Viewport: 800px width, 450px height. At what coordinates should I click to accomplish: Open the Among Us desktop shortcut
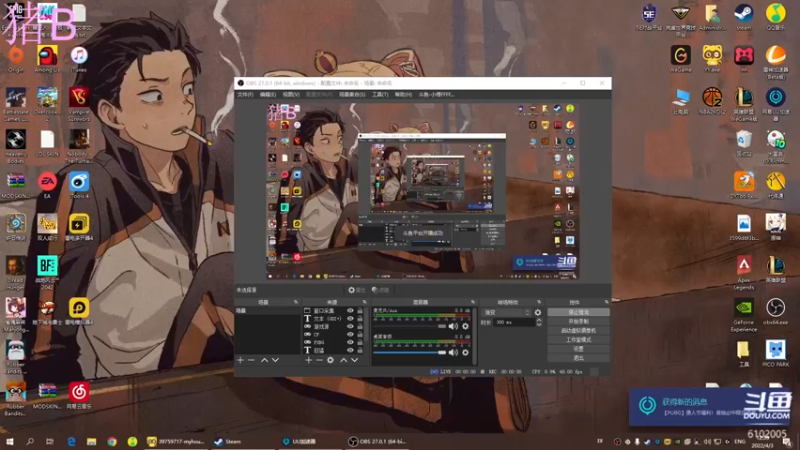tap(47, 59)
